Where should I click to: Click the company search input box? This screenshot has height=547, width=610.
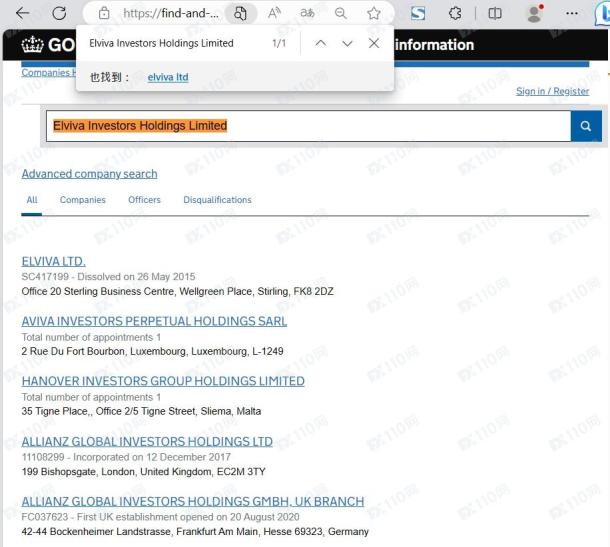[x=308, y=126]
